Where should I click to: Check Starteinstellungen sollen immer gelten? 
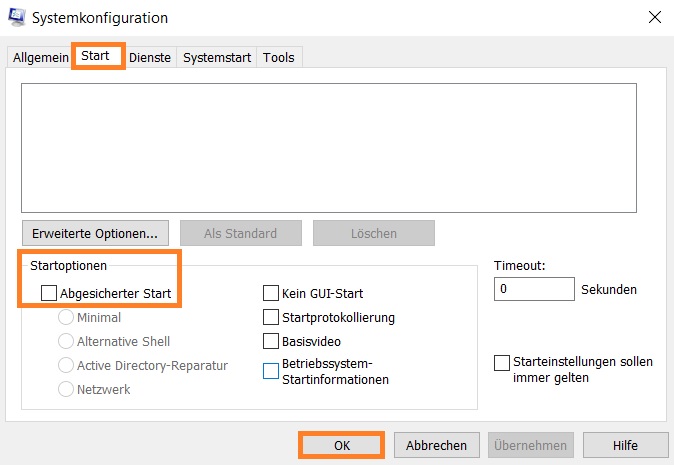coord(502,363)
